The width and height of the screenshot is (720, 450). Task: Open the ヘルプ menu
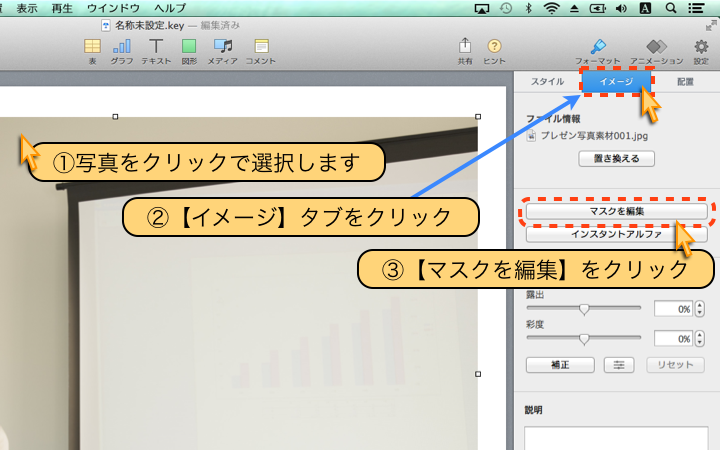170,8
